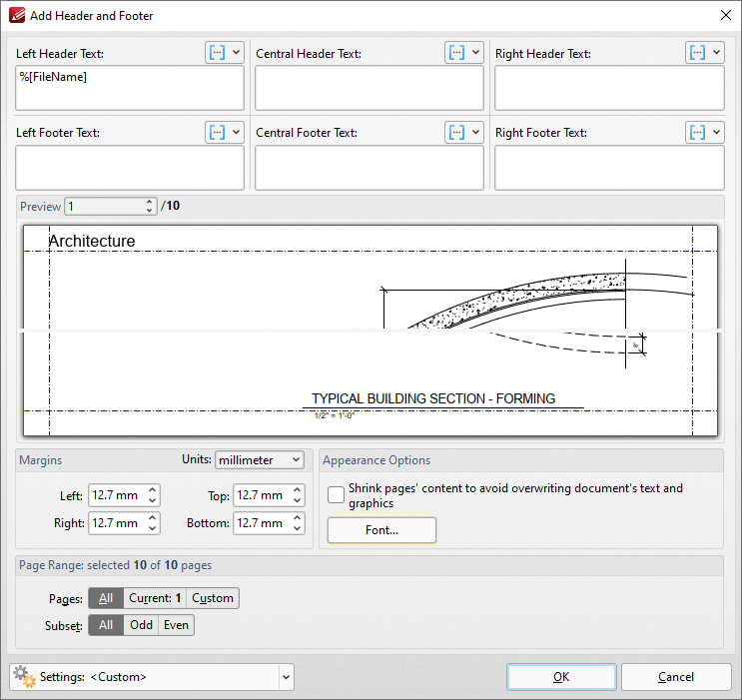Focus the Central Footer Text field
Viewport: 742px width, 700px height.
370,168
